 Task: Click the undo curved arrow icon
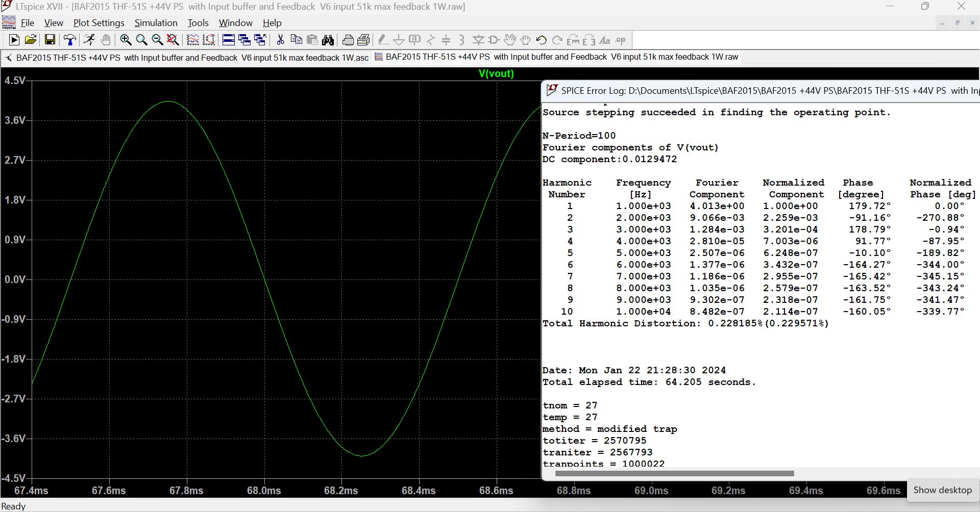click(542, 40)
